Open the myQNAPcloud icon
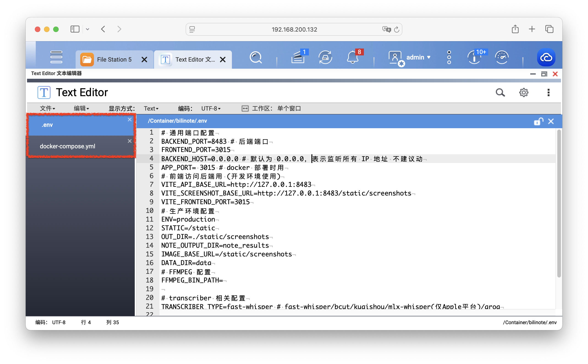Image resolution: width=588 pixels, height=364 pixels. coord(546,57)
